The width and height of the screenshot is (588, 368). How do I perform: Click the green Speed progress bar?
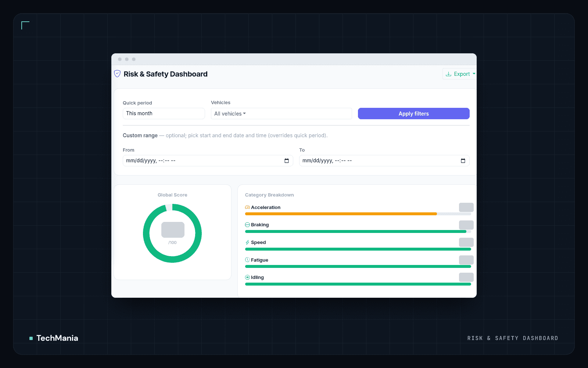(x=358, y=249)
